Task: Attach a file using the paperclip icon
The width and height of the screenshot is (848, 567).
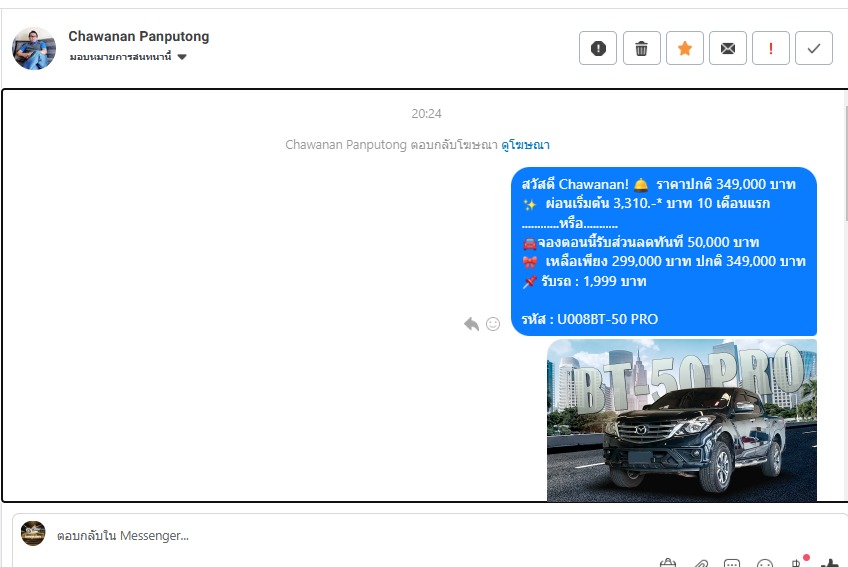Action: click(701, 564)
